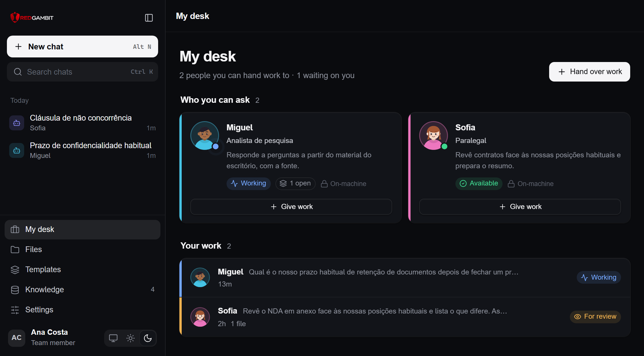Click the AC user avatar
The width and height of the screenshot is (644, 356).
point(17,338)
